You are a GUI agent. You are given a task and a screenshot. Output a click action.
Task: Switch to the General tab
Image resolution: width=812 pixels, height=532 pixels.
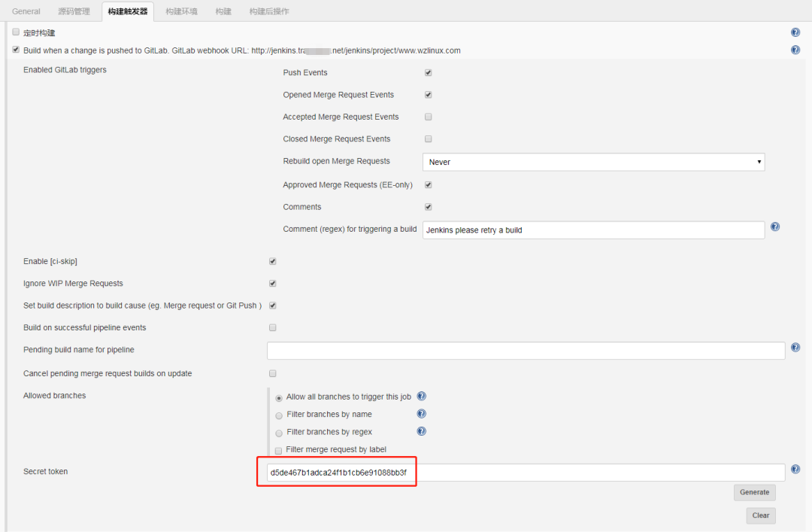(26, 11)
